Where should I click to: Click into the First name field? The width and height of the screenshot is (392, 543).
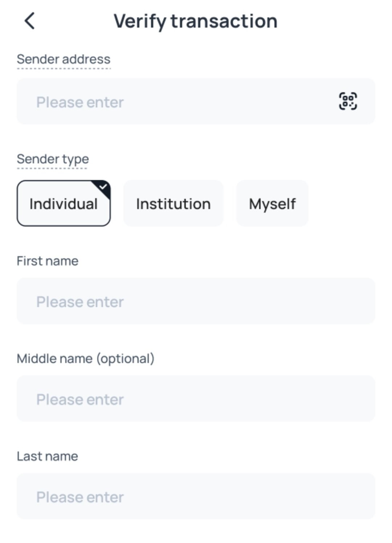196,301
